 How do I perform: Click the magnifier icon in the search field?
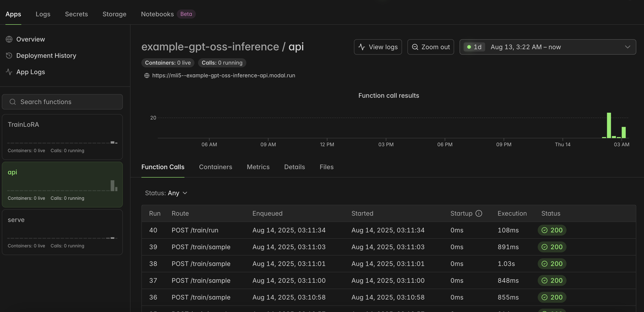click(x=12, y=102)
